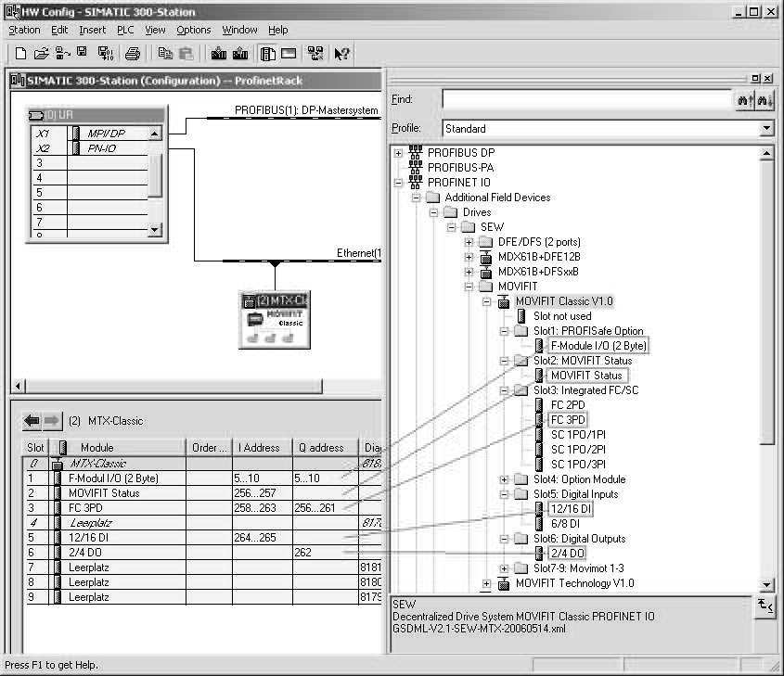Click the Configure Network toolbar icon
Image resolution: width=784 pixels, height=676 pixels.
point(315,53)
